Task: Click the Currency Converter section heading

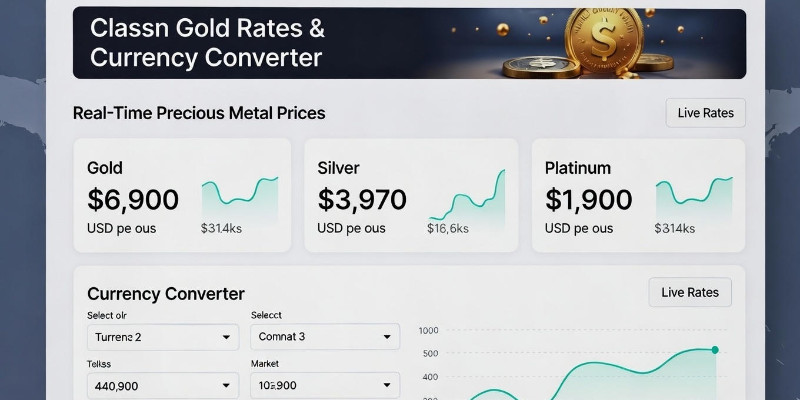Action: pyautogui.click(x=166, y=294)
